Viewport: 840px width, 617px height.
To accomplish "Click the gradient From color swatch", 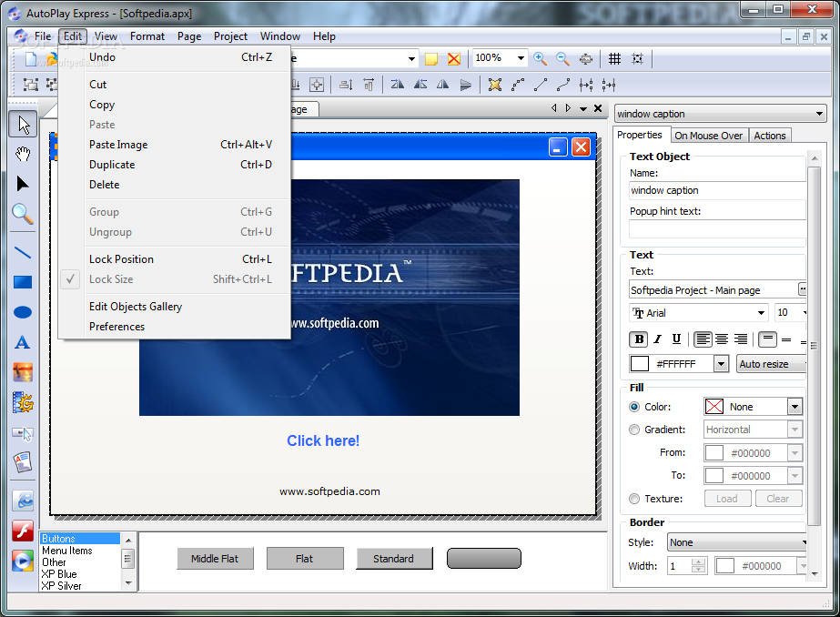I will pyautogui.click(x=714, y=453).
